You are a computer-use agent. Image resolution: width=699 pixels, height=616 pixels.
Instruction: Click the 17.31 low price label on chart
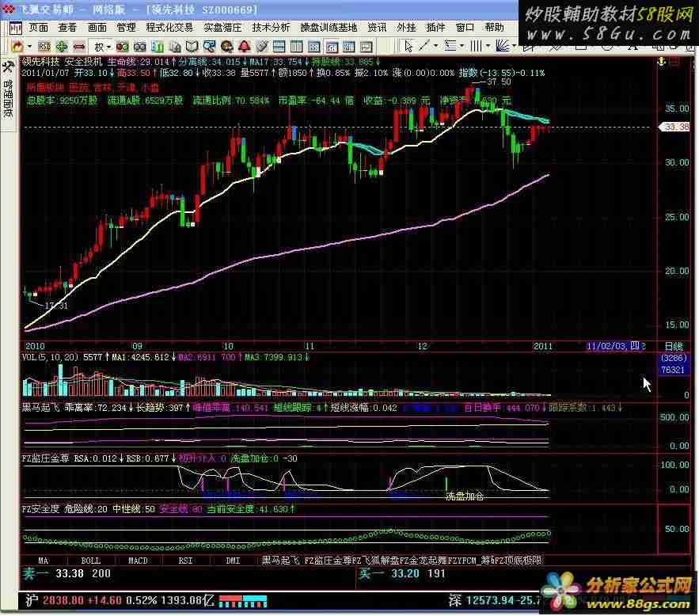pyautogui.click(x=56, y=306)
